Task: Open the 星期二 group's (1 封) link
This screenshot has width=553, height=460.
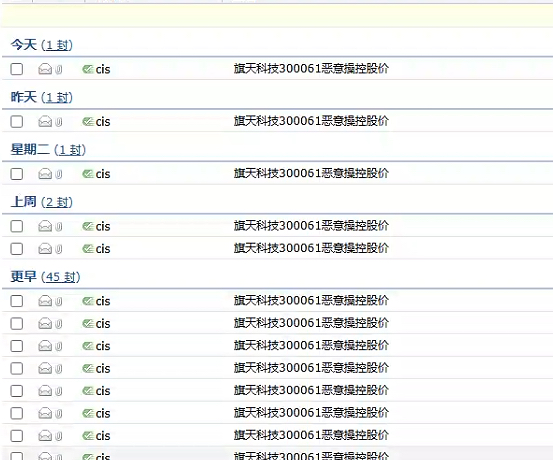Action: coord(70,150)
